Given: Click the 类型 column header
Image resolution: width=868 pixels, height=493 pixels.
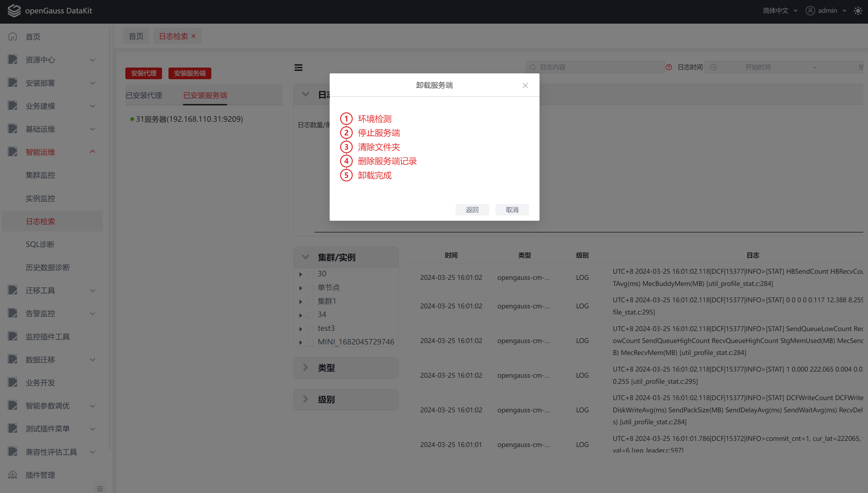Looking at the screenshot, I should click(524, 255).
